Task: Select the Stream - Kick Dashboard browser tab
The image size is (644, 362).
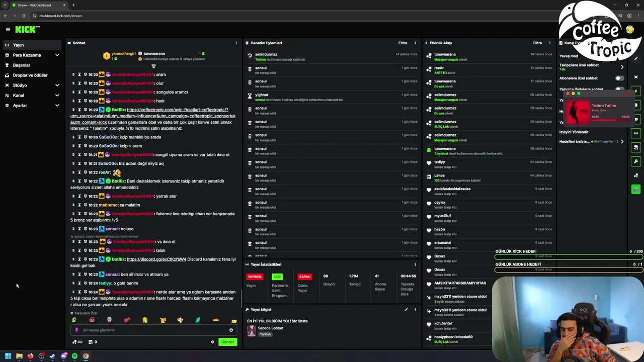Action: tap(39, 5)
